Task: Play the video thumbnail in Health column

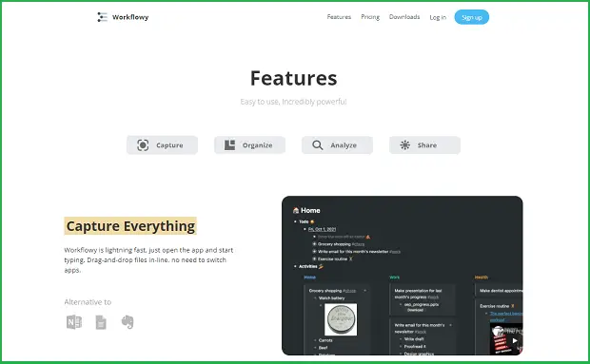Action: [x=515, y=340]
